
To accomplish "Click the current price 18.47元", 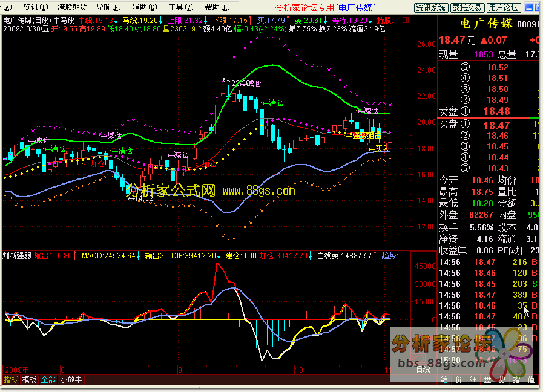I will (457, 40).
